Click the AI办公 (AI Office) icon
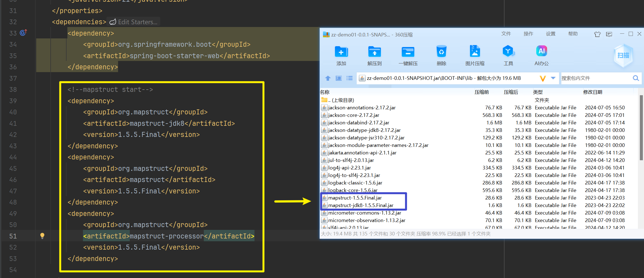 [541, 55]
